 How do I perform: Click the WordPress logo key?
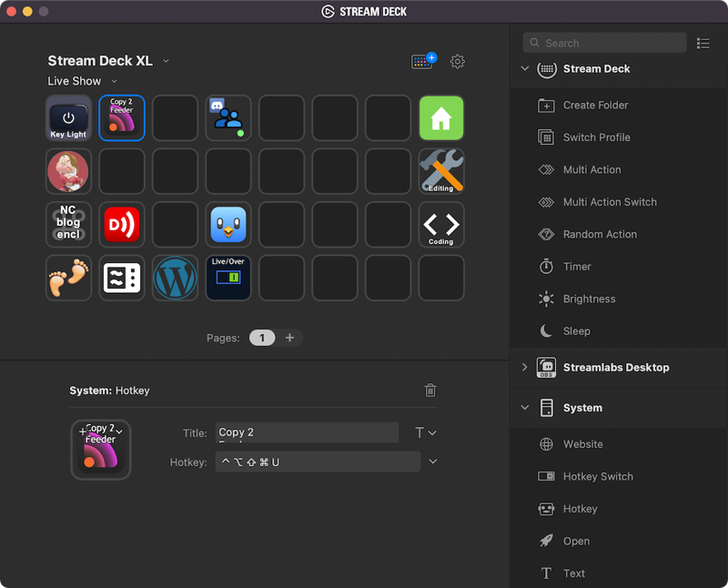175,278
